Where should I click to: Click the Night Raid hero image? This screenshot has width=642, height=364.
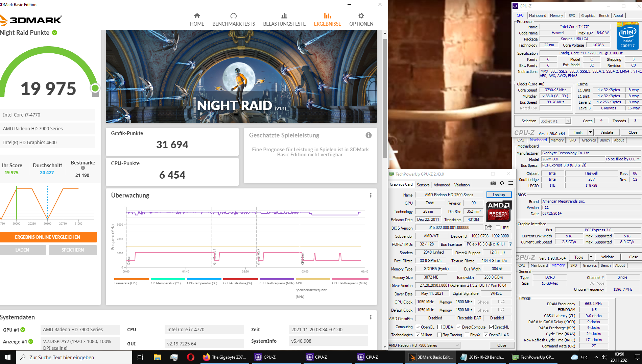click(241, 76)
